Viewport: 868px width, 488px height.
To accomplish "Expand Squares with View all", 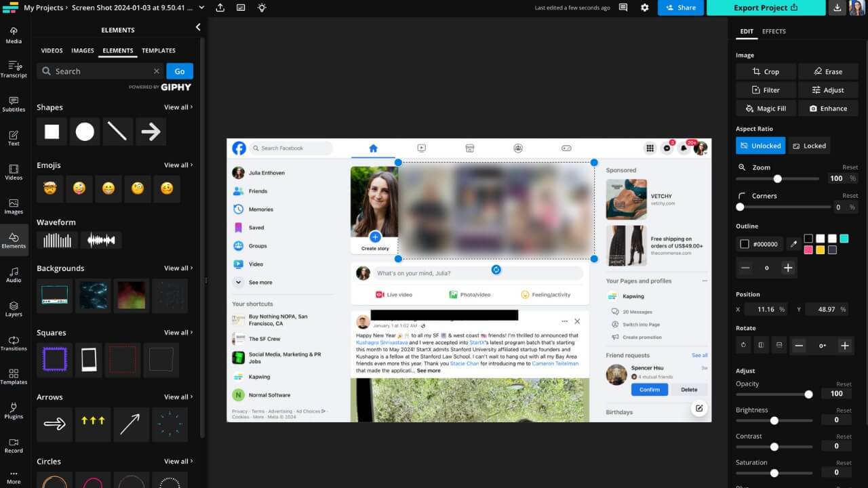I will (178, 333).
